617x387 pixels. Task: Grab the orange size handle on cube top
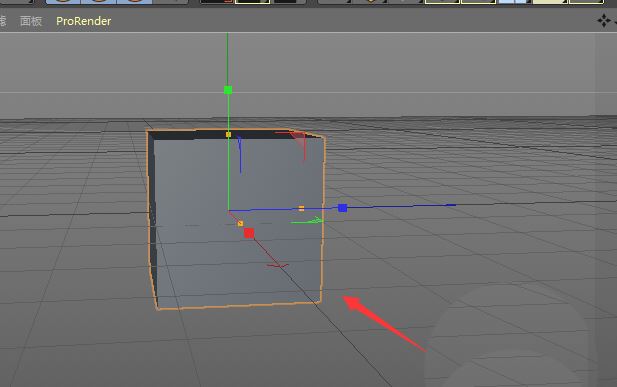[x=228, y=135]
